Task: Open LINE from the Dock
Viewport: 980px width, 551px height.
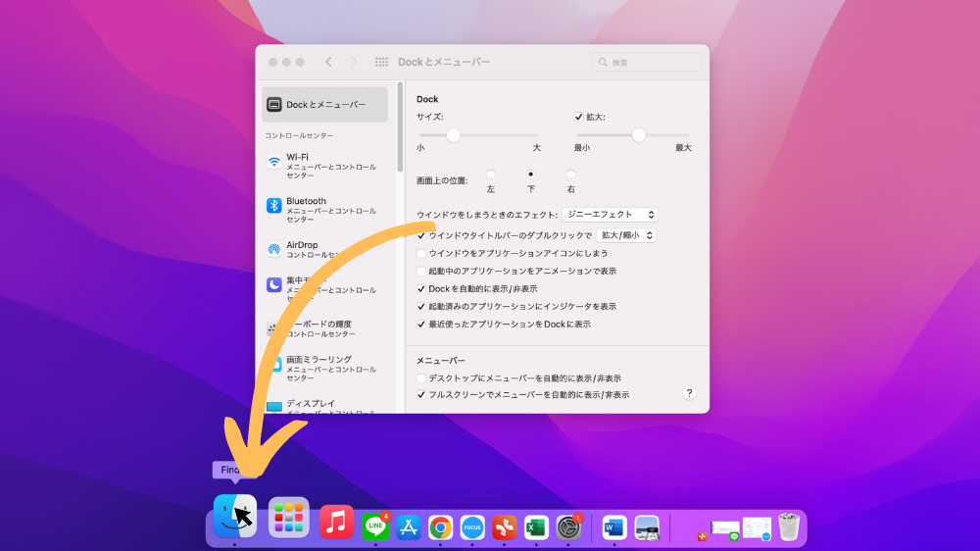Action: (x=375, y=526)
